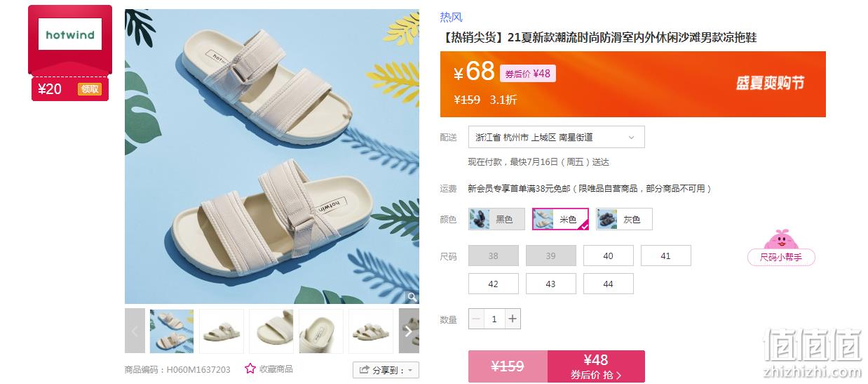Expand the 分享到 share dropdown
Viewport: 868px width, 384px height.
coord(386,370)
